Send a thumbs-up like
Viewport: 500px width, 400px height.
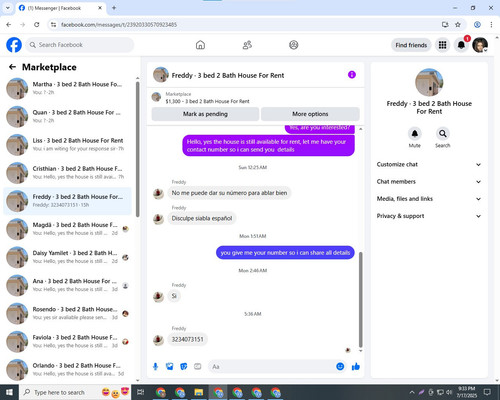point(356,367)
